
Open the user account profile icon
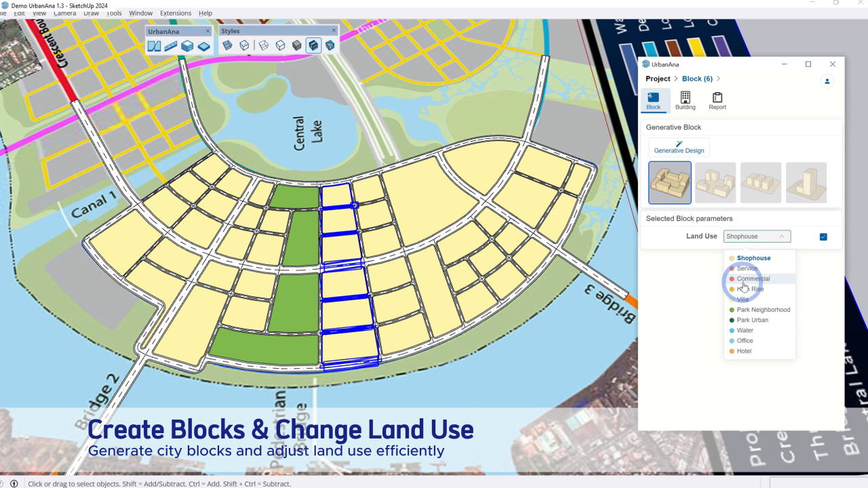(827, 81)
